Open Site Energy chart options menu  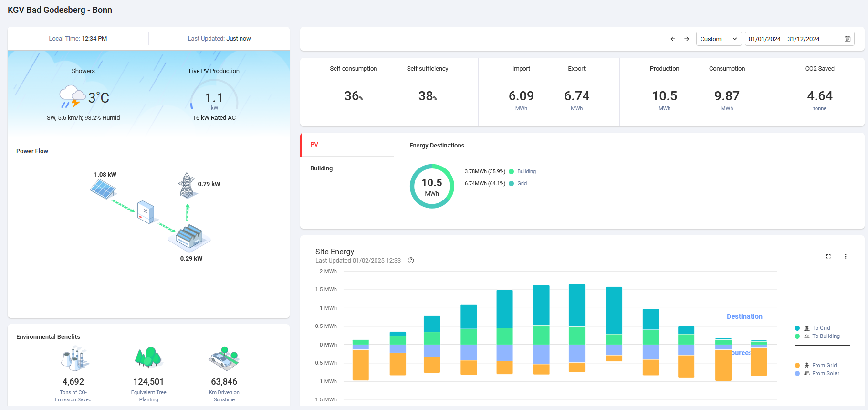(846, 256)
